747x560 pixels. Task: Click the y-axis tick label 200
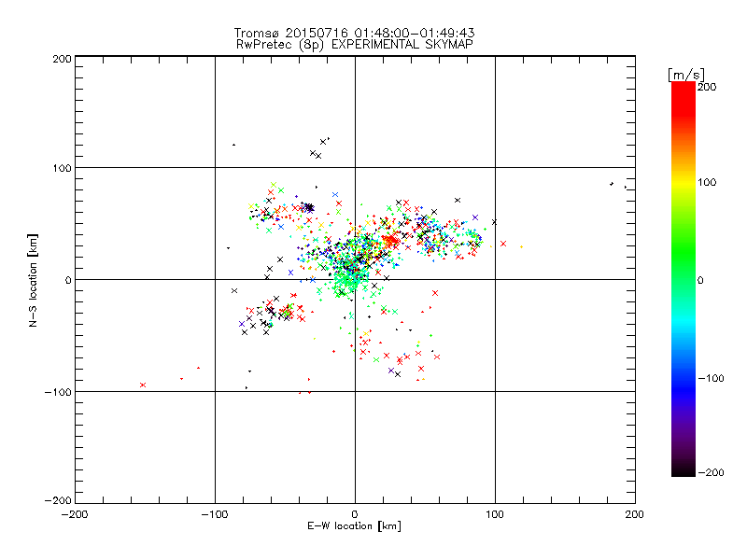(62, 59)
